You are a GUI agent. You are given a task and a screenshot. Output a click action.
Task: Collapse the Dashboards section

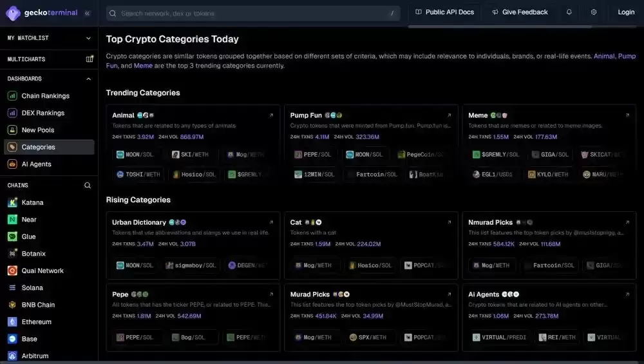pos(88,79)
